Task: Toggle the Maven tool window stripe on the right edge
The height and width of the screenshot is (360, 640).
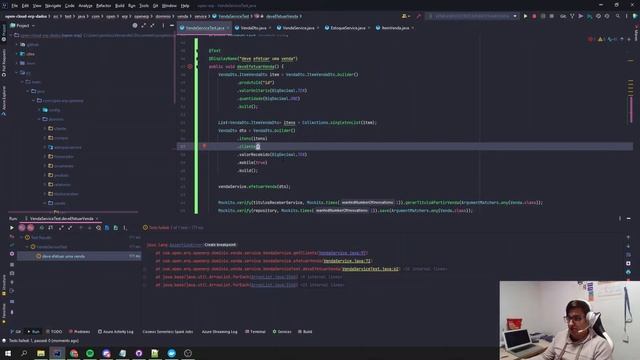Action: tap(636, 33)
